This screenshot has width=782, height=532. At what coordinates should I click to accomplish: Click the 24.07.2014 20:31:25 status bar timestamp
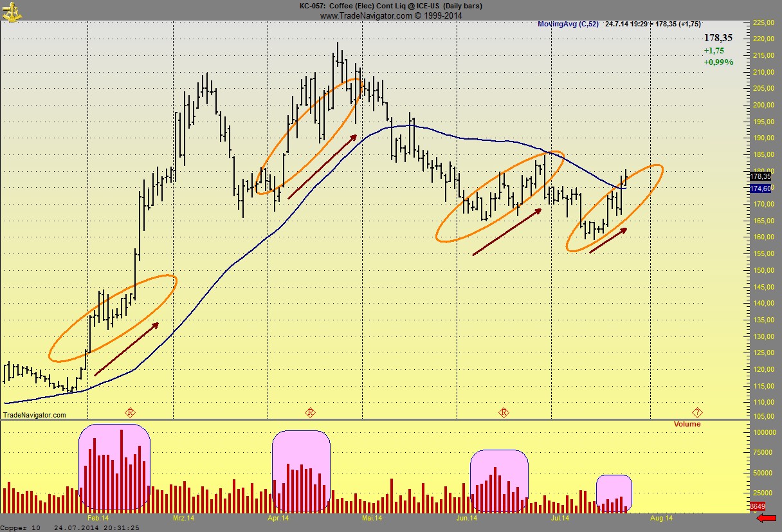click(x=96, y=527)
